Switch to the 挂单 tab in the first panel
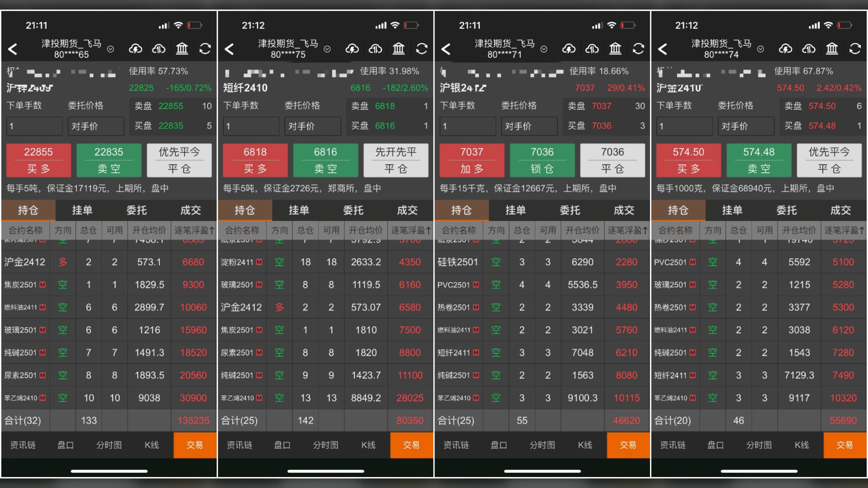 pyautogui.click(x=82, y=210)
